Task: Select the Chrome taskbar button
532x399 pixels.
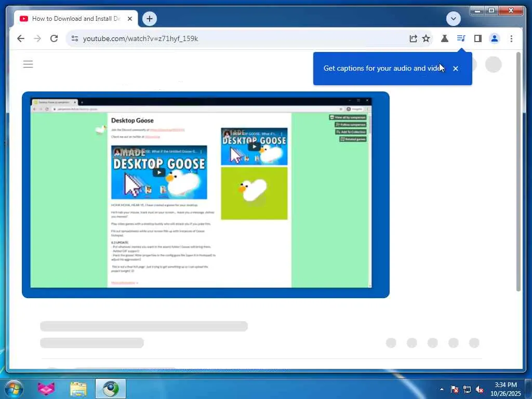Action: [x=111, y=389]
